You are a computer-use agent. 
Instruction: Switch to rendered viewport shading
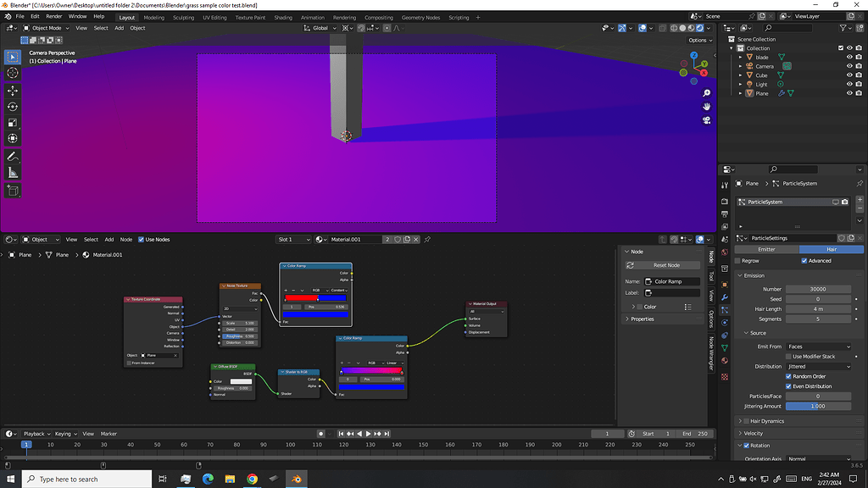699,28
